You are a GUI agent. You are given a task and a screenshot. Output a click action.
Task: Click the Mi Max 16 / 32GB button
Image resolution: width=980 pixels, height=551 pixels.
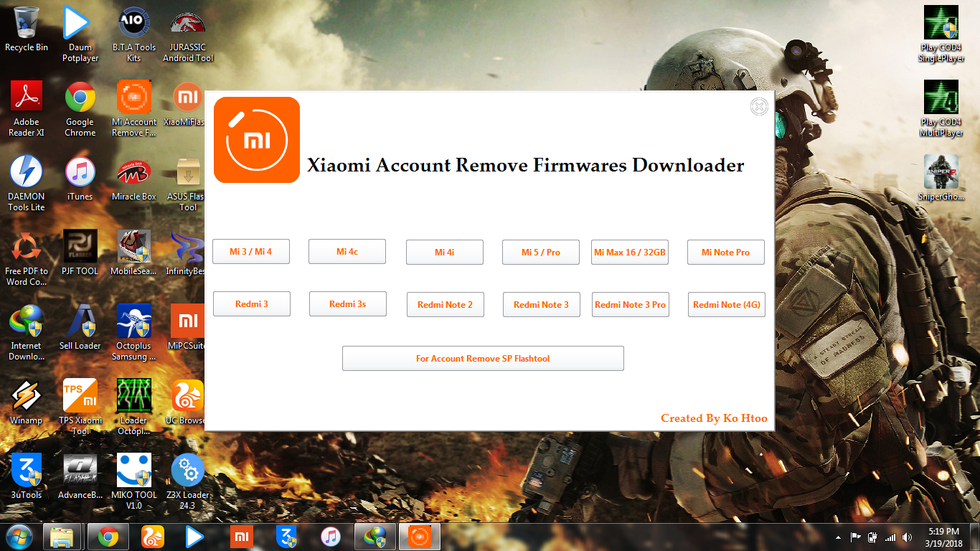tap(630, 253)
